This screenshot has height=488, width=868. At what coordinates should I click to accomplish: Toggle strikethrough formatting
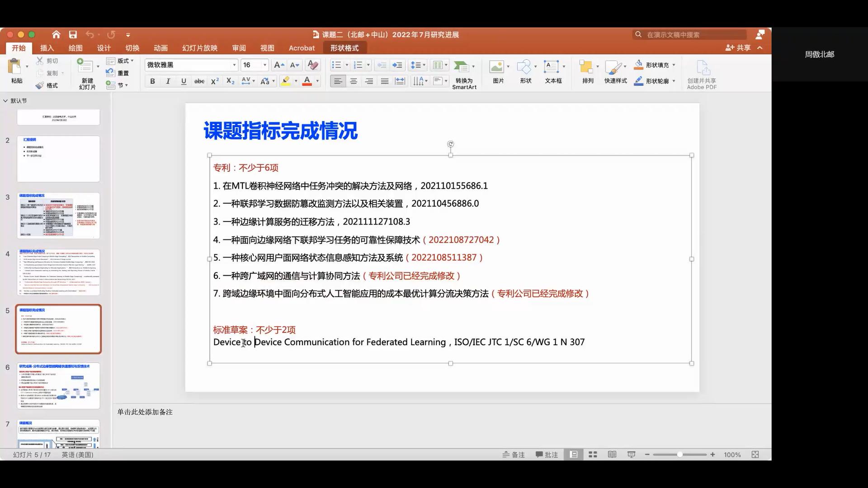tap(199, 81)
